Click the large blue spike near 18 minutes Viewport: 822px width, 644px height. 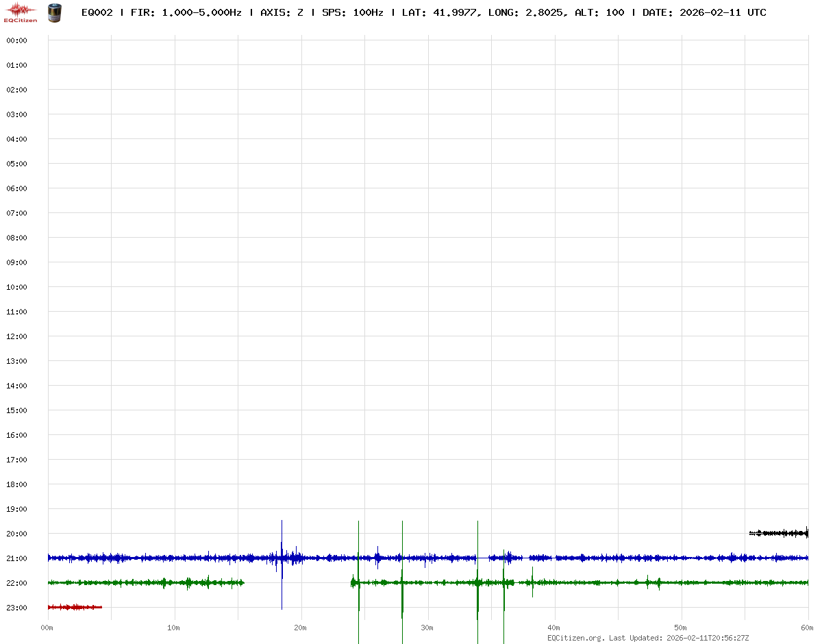[282, 556]
